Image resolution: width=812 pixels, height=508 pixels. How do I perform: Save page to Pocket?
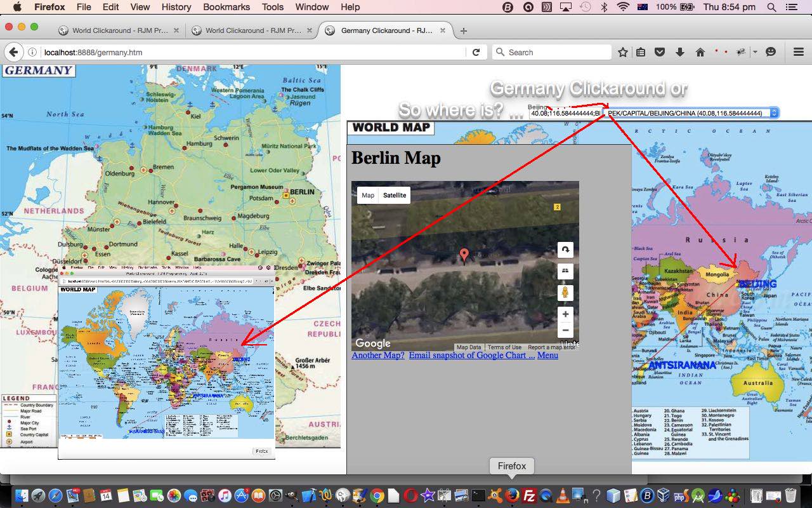660,52
